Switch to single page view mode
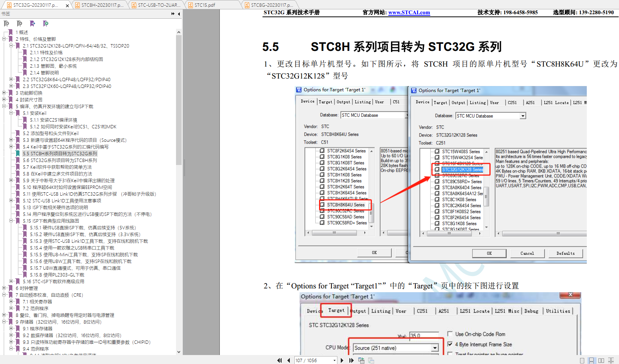 click(582, 360)
